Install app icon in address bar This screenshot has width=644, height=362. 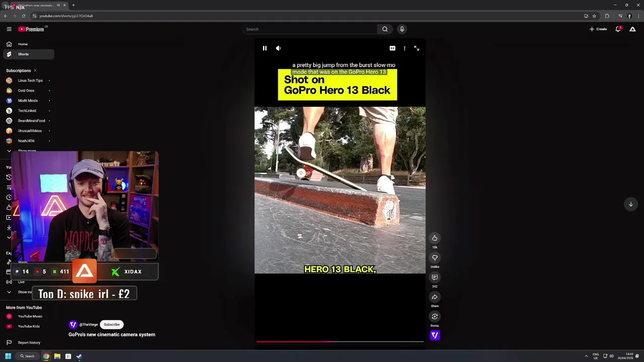[x=586, y=16]
